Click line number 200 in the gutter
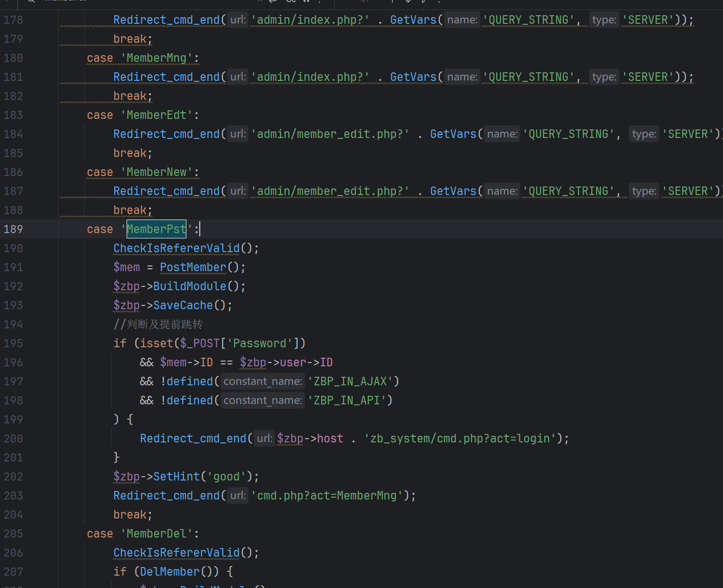723x588 pixels. pyautogui.click(x=13, y=439)
